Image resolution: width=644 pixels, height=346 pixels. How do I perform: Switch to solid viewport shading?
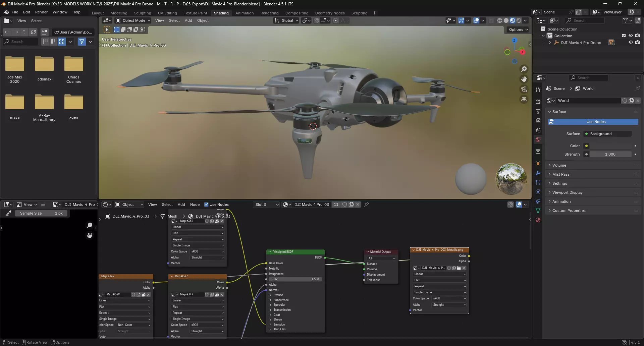point(506,20)
